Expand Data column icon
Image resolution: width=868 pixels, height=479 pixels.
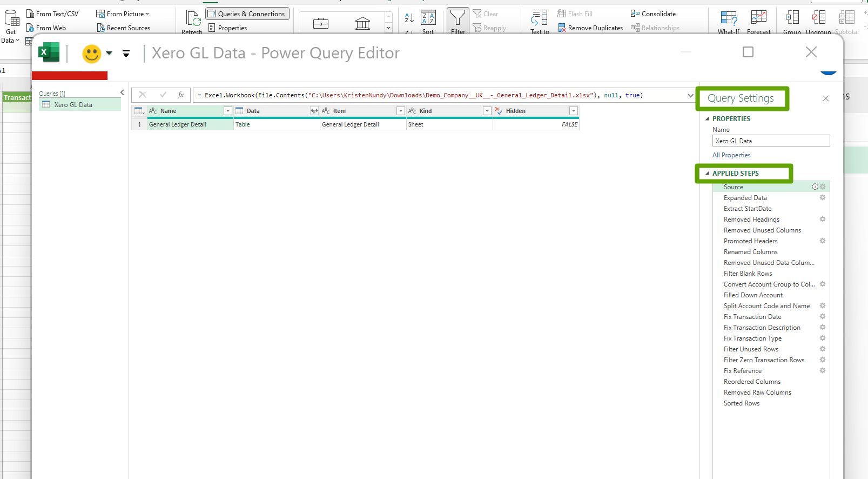point(314,111)
